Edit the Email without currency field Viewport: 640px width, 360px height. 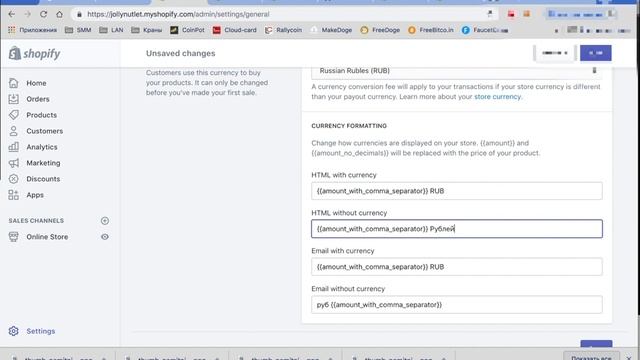click(x=457, y=304)
